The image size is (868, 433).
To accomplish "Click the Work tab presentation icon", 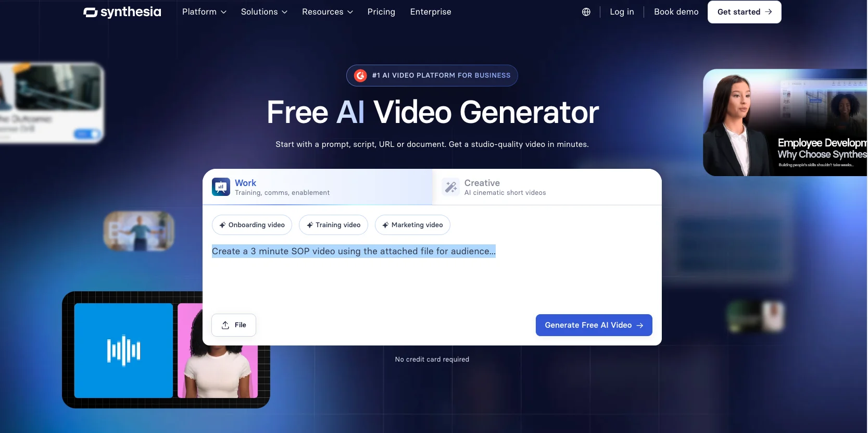I will pyautogui.click(x=221, y=187).
